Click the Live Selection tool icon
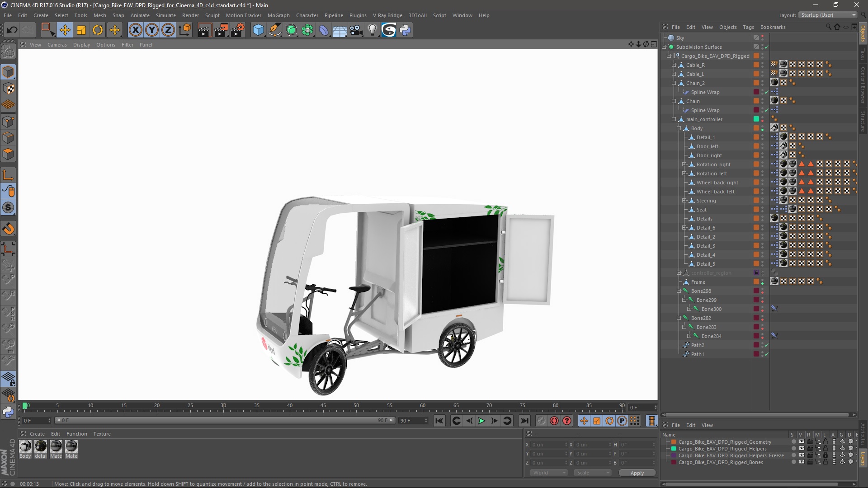Viewport: 868px width, 488px height. pos(48,30)
